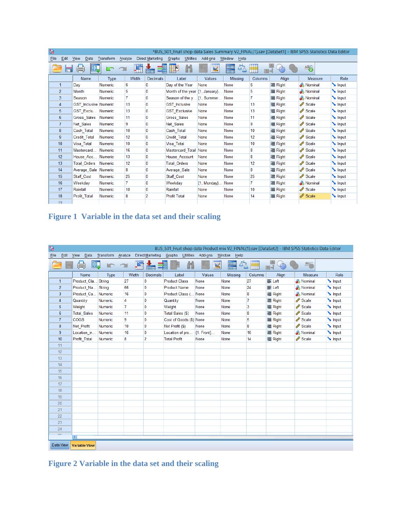Viewport: 411px width, 532px height.
Task: Switch to the Data View tab
Action: (x=60, y=445)
